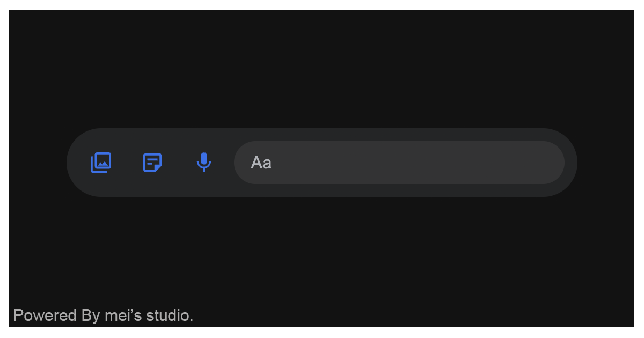Open the photo gallery picker icon
The width and height of the screenshot is (644, 338).
coord(101,162)
